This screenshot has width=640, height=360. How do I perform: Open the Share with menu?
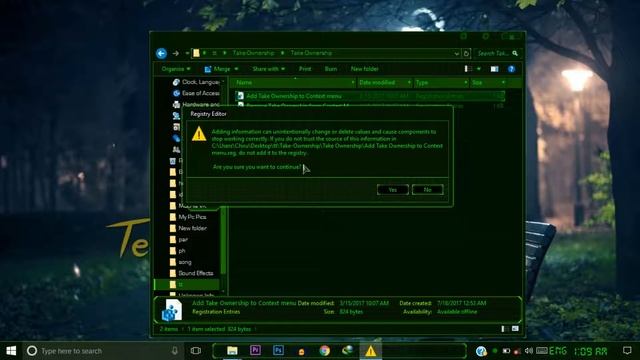pyautogui.click(x=269, y=69)
